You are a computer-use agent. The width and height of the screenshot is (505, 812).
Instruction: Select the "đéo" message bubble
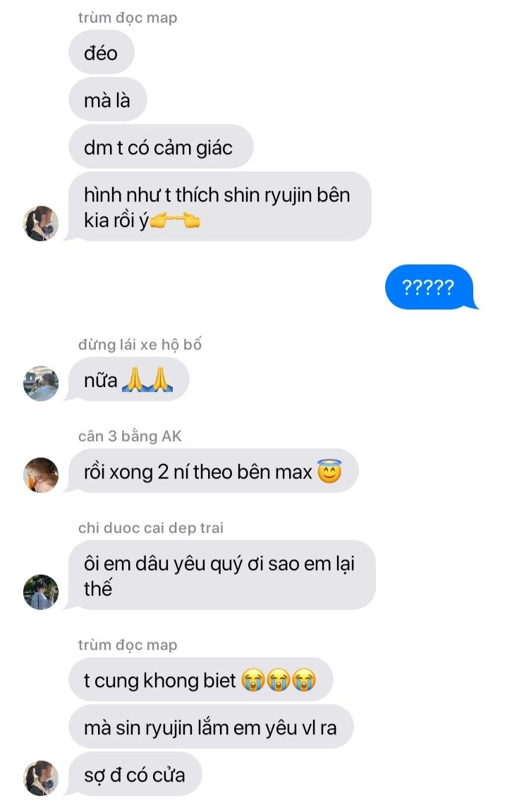102,52
